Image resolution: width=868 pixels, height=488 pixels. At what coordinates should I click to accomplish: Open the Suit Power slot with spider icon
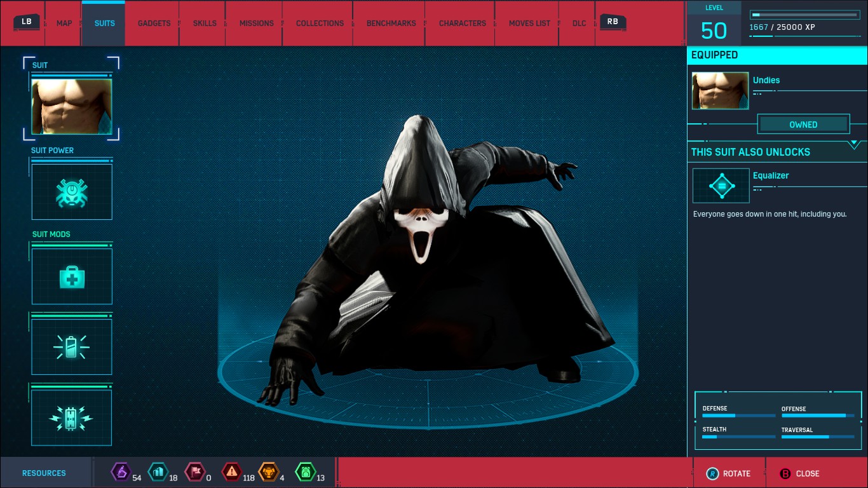tap(72, 192)
